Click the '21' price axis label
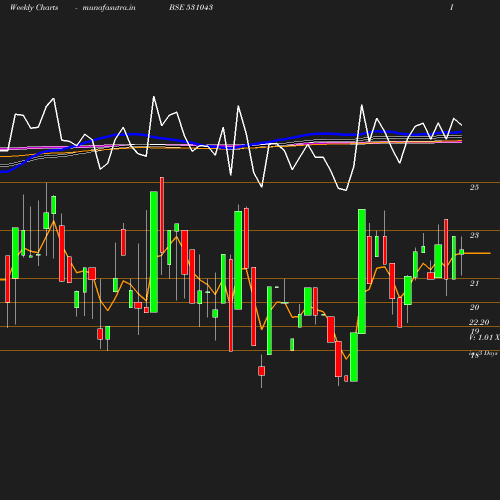Screen dimensions: 500x500 [x=474, y=283]
